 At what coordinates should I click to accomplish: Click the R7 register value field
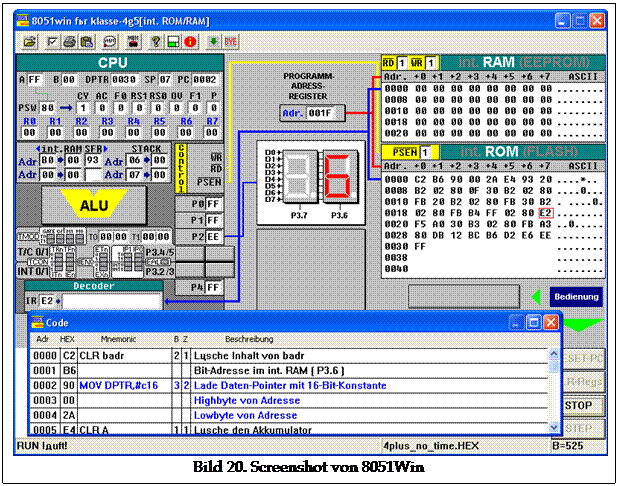point(212,132)
